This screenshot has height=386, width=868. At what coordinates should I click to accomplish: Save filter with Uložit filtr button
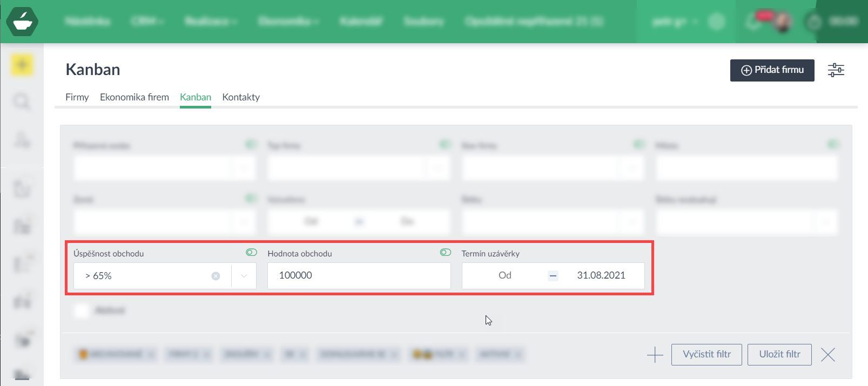point(779,355)
